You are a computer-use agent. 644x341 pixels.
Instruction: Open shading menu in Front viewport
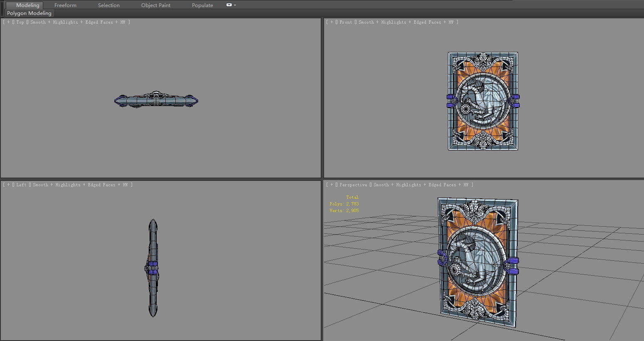click(x=406, y=22)
